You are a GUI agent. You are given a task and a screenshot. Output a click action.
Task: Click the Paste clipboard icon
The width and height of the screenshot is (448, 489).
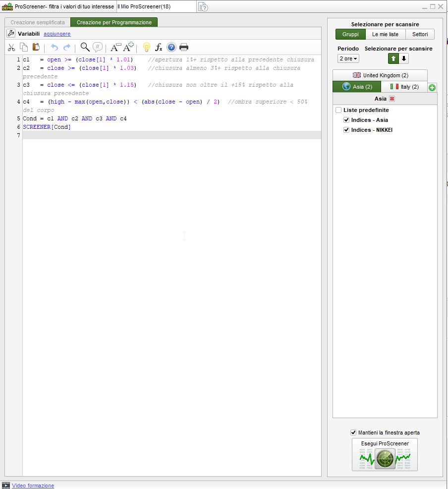36,47
